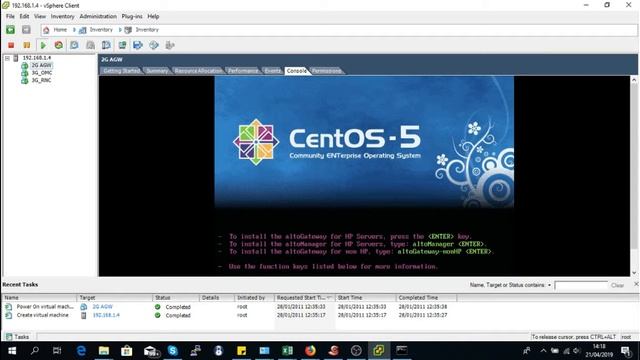
Task: Click the grey forward navigation arrow
Action: pos(26,30)
